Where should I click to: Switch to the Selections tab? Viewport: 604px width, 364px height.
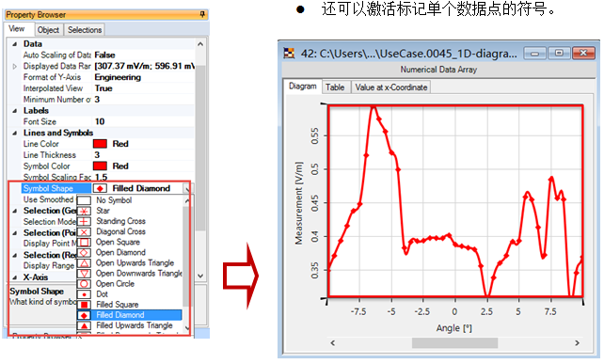pos(85,30)
